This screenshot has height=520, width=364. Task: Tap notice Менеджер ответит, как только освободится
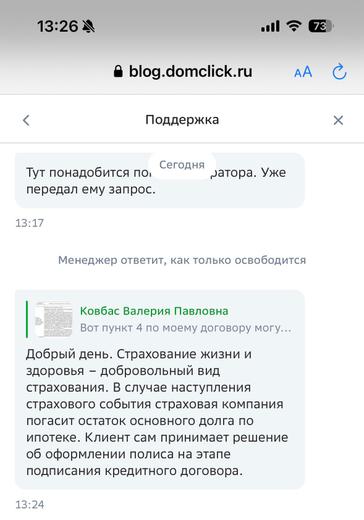(x=182, y=260)
